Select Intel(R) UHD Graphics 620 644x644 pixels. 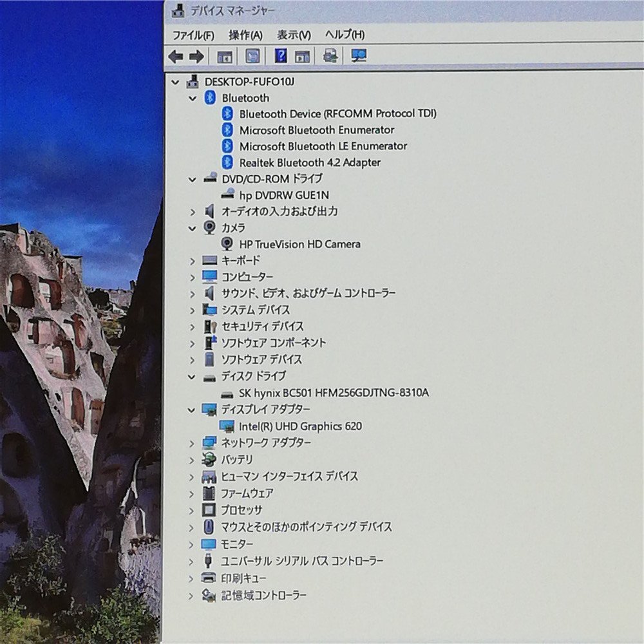tap(300, 426)
